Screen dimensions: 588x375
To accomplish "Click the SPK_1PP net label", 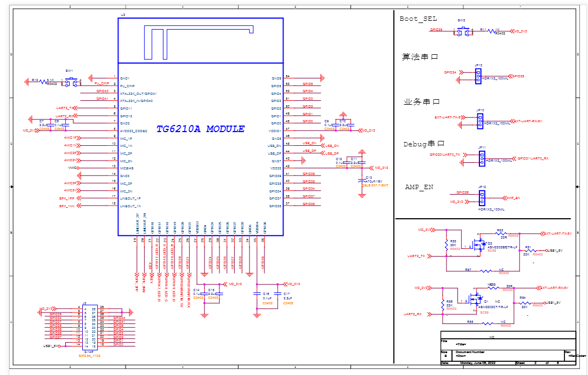I will [67, 198].
